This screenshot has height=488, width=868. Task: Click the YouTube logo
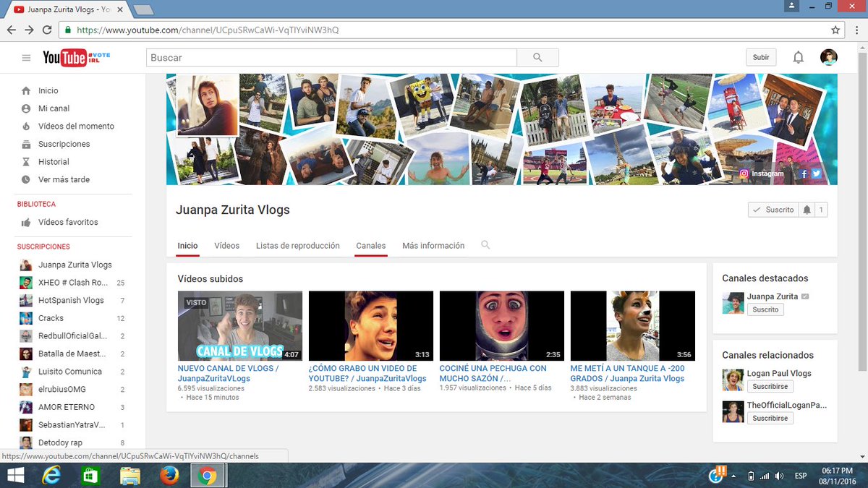[65, 58]
